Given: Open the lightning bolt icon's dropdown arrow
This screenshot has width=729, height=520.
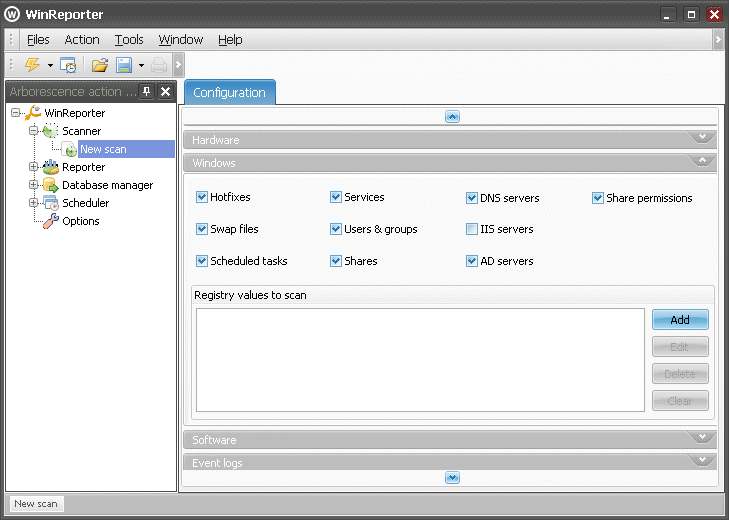Looking at the screenshot, I should 50,65.
